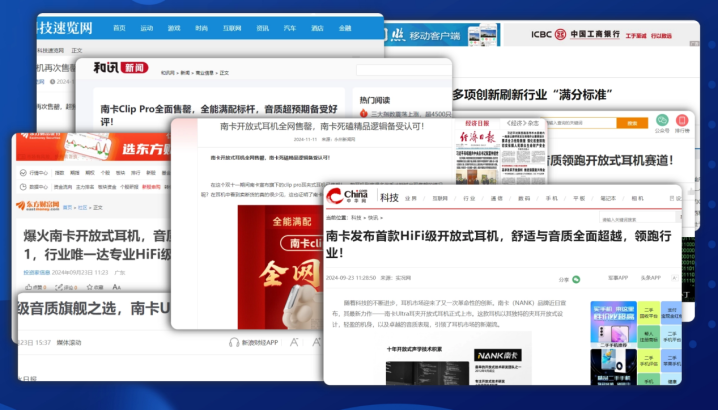
Task: Open 手机 tab on 中华网 科技 nav
Action: (x=551, y=198)
